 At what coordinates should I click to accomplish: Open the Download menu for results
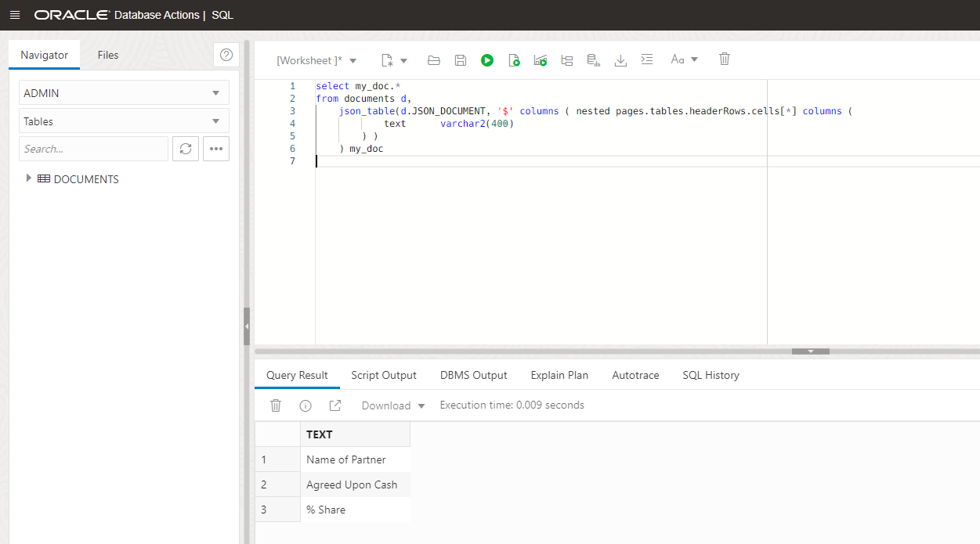click(x=392, y=405)
